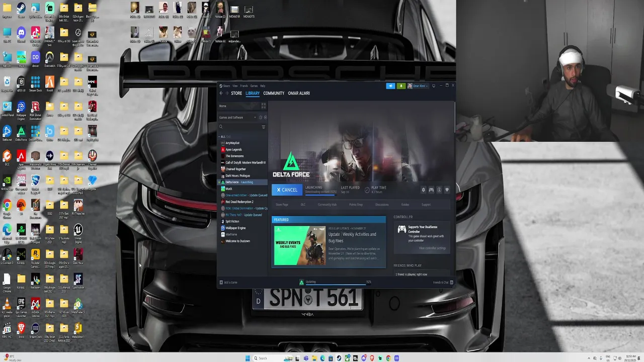Click library search field
This screenshot has height=362, width=644.
[239, 127]
